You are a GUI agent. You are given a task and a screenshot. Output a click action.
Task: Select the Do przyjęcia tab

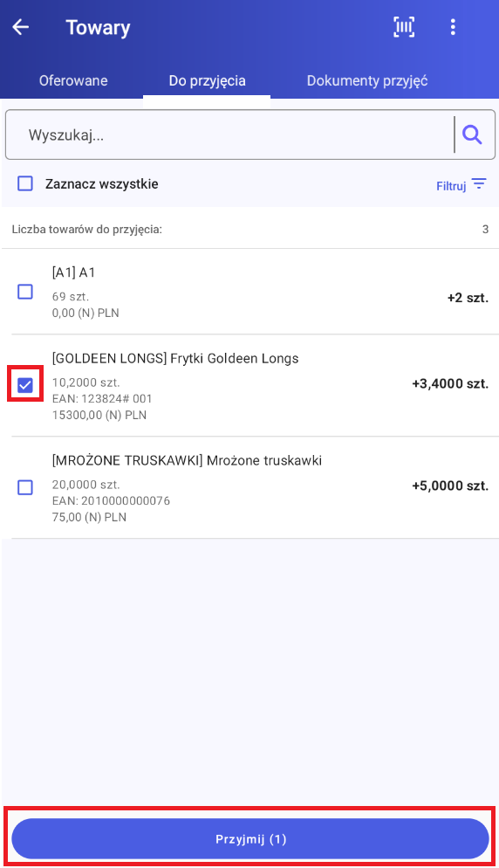[x=207, y=81]
